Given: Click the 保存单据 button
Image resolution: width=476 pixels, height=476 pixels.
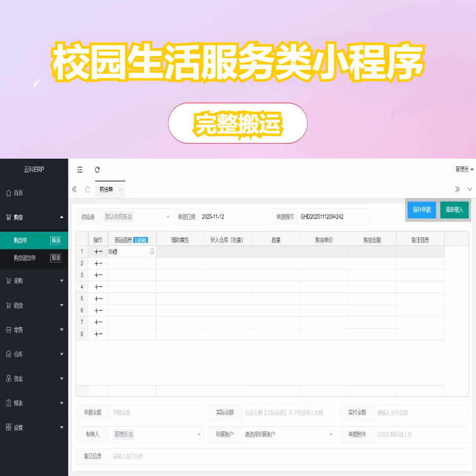Looking at the screenshot, I should click(422, 210).
